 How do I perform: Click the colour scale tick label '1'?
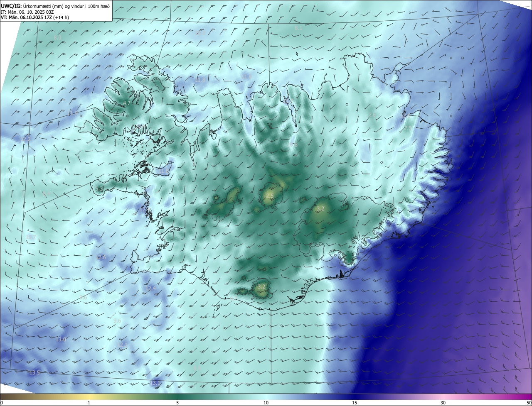[x=89, y=403]
